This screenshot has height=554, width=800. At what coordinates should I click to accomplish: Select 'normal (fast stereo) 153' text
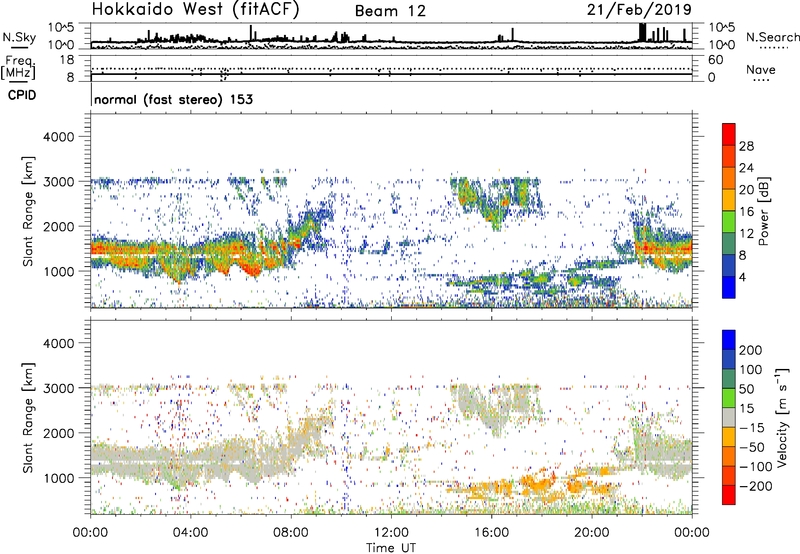click(x=173, y=99)
